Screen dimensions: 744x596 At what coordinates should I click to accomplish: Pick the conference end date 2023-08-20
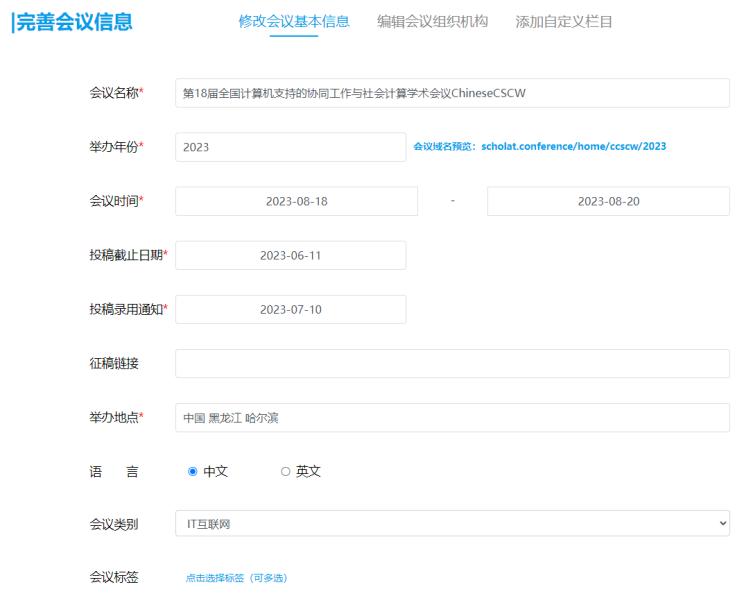(x=608, y=201)
